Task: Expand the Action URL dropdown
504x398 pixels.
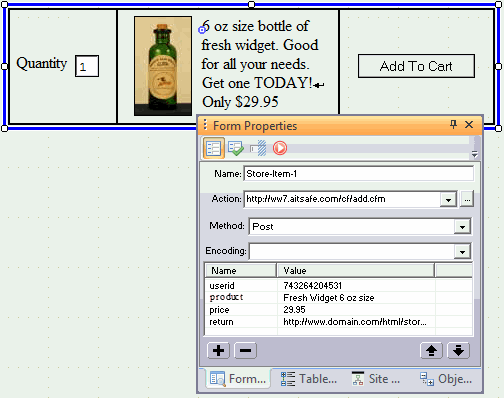Action: tap(448, 200)
